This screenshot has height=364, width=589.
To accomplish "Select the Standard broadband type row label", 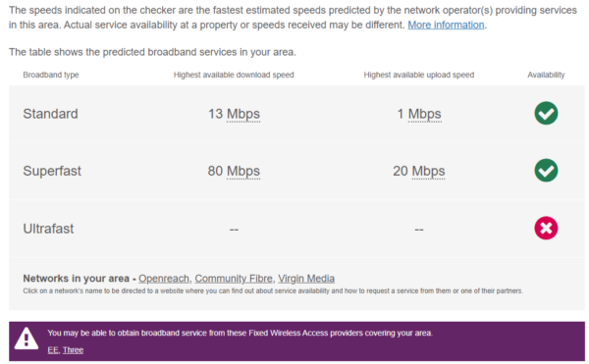I will [x=50, y=114].
